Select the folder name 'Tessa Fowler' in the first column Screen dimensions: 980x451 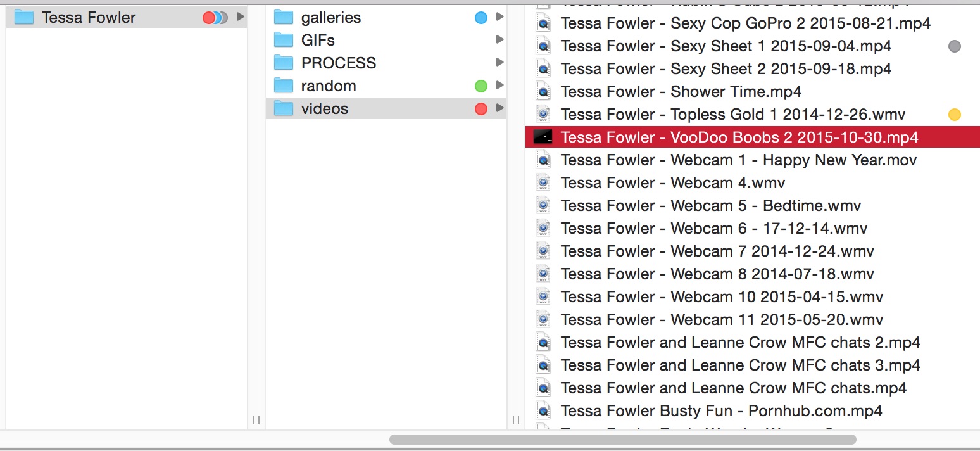[x=89, y=18]
